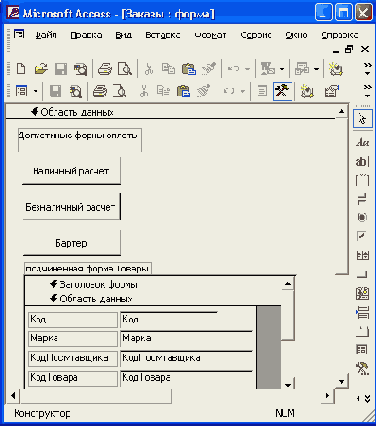Click the КодПоставщика text box in subform
376x426 pixels.
coord(186,358)
